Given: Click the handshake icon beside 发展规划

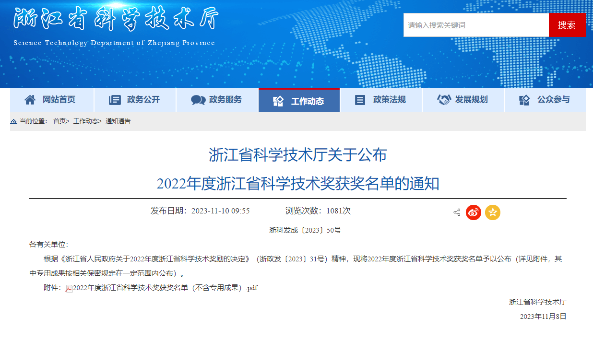Looking at the screenshot, I should click(x=444, y=100).
